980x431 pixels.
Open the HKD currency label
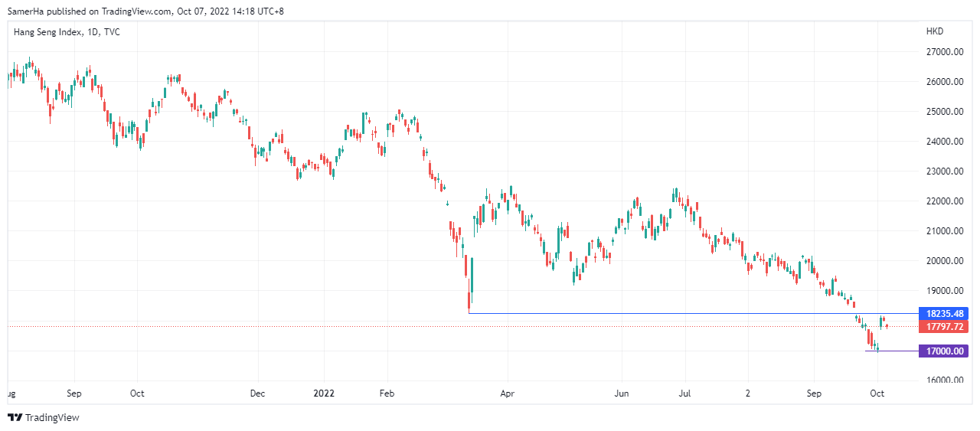click(x=935, y=32)
